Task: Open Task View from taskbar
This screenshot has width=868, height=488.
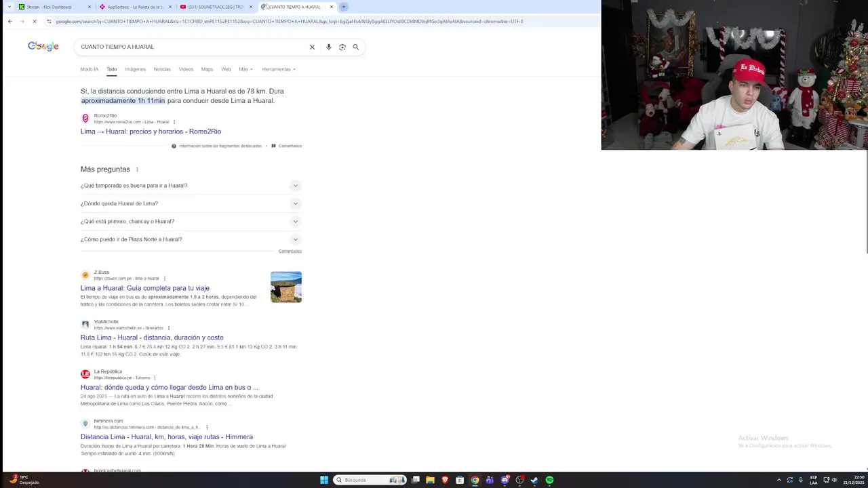Action: coord(415,480)
